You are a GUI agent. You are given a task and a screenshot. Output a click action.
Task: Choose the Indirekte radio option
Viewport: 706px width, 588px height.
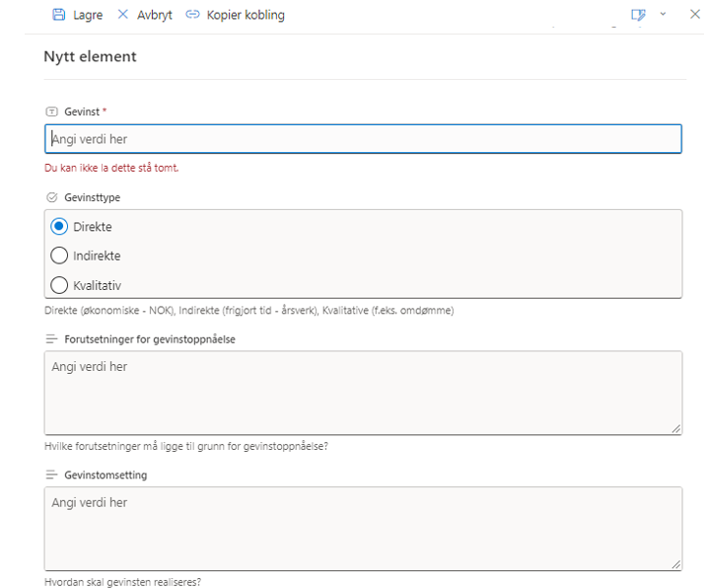59,256
